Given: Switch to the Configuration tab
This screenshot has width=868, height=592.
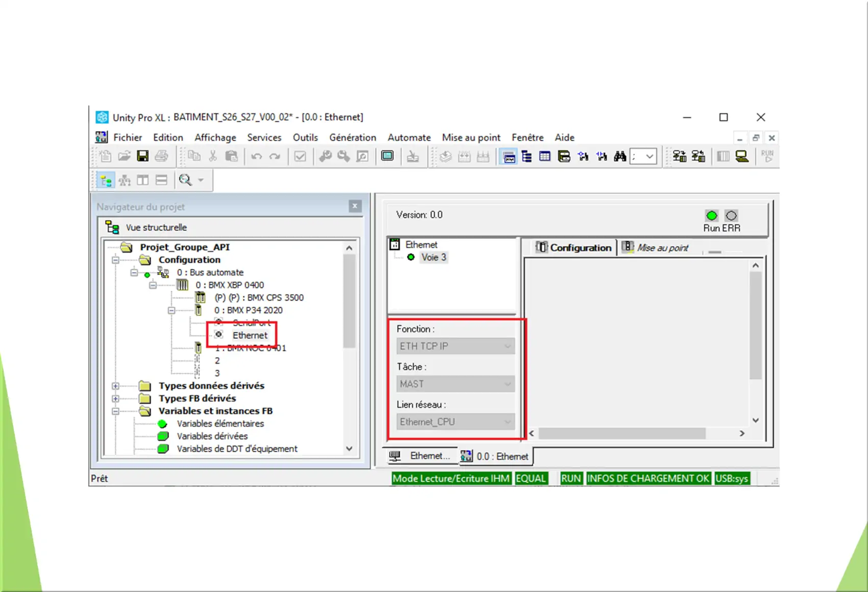Looking at the screenshot, I should pyautogui.click(x=573, y=248).
